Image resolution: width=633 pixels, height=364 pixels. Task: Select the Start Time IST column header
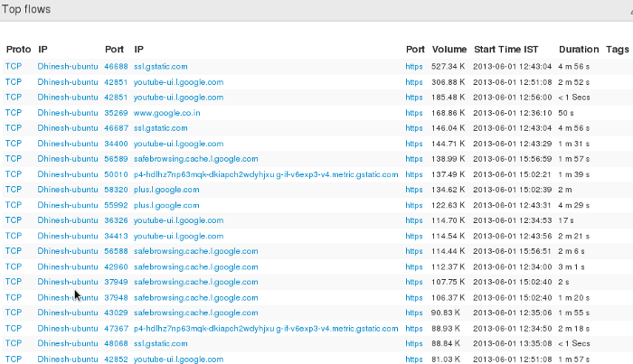[x=506, y=50]
